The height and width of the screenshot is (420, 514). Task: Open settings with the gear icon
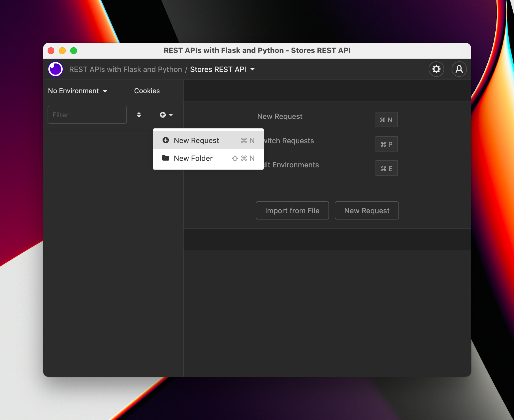pyautogui.click(x=436, y=69)
